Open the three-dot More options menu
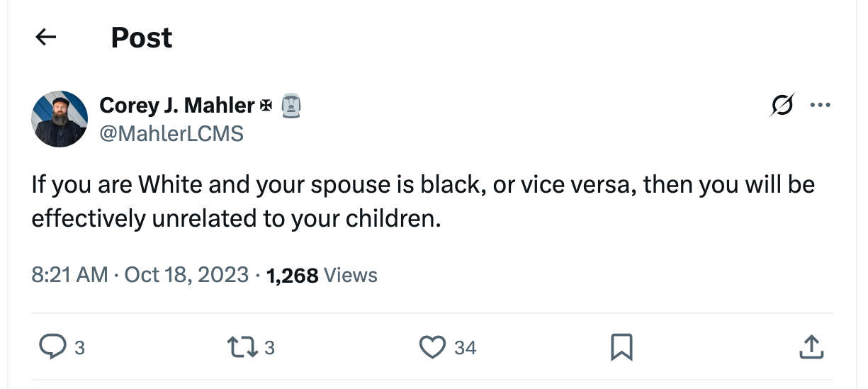Viewport: 868px width, 389px height. tap(820, 106)
